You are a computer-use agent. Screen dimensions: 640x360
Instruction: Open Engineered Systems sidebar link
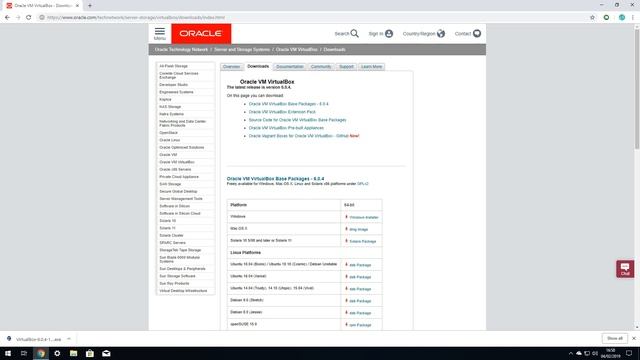point(176,92)
